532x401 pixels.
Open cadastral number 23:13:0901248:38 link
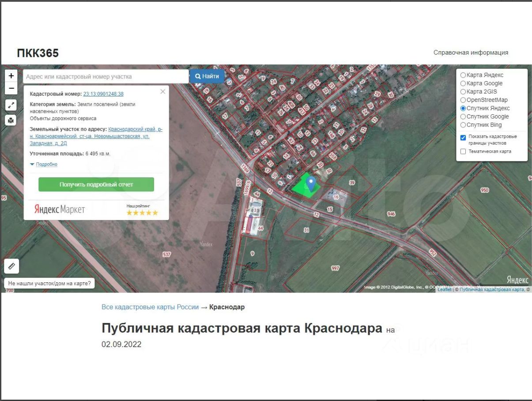pos(103,94)
